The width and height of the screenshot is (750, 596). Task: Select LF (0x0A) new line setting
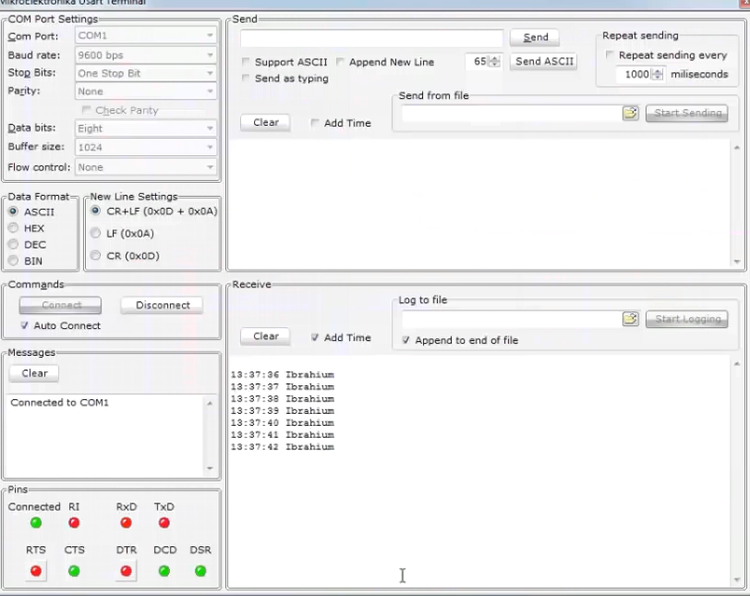[x=96, y=233]
